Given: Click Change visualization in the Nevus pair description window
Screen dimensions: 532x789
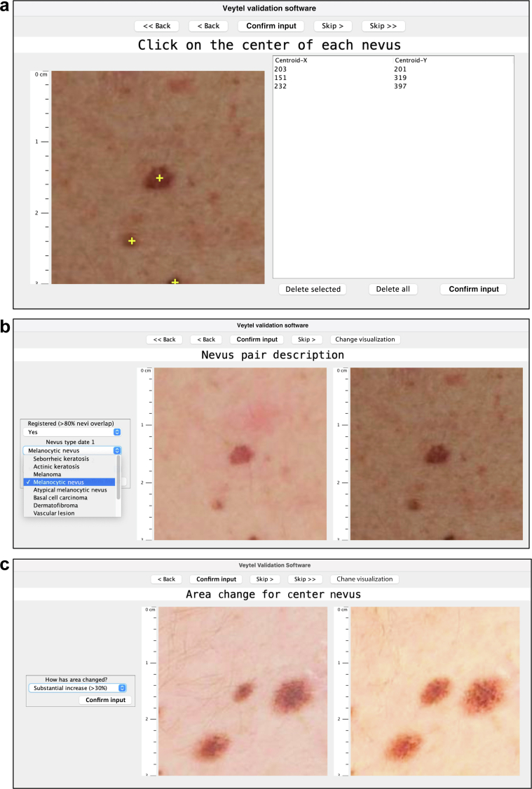Looking at the screenshot, I should point(364,339).
